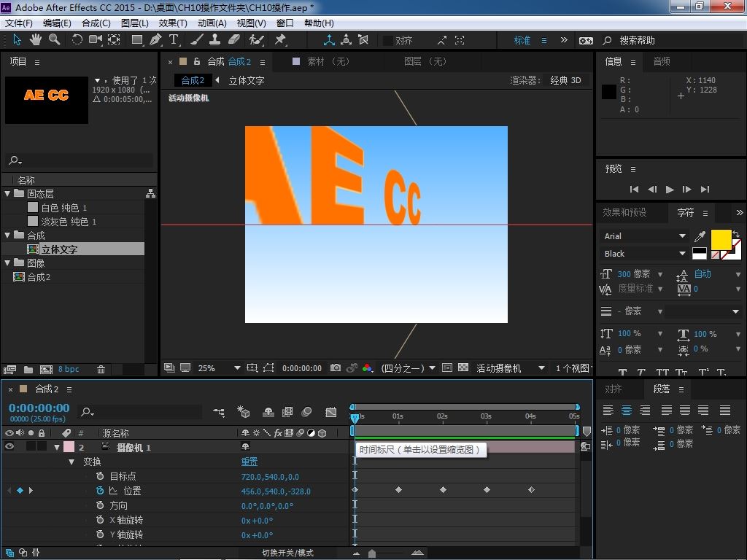
Task: Select the Rectangle shape tool
Action: 137,40
